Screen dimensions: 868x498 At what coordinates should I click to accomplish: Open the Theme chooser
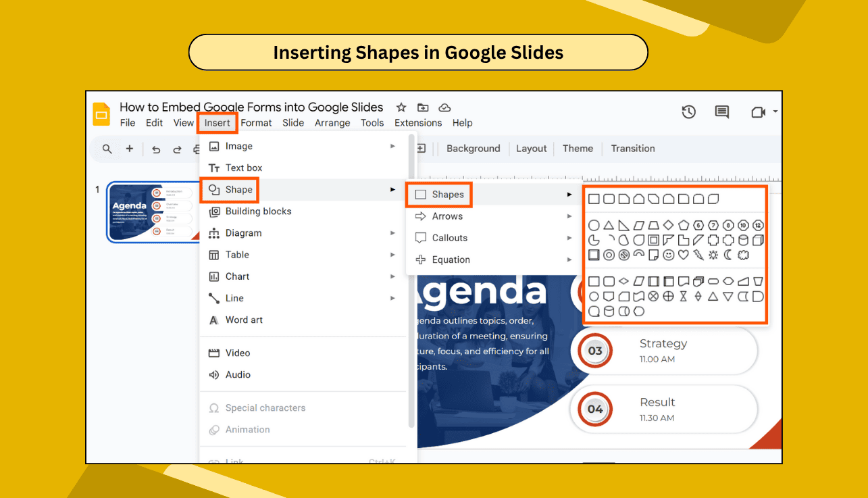[578, 148]
